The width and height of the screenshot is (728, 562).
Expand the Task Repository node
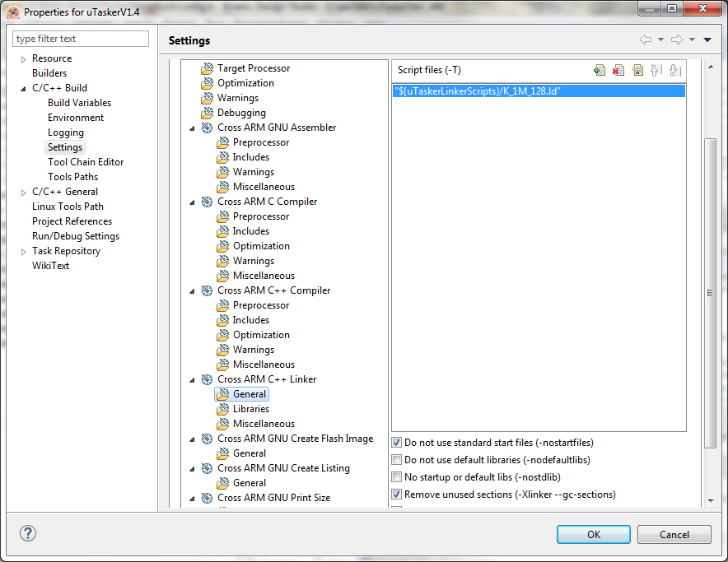click(23, 252)
